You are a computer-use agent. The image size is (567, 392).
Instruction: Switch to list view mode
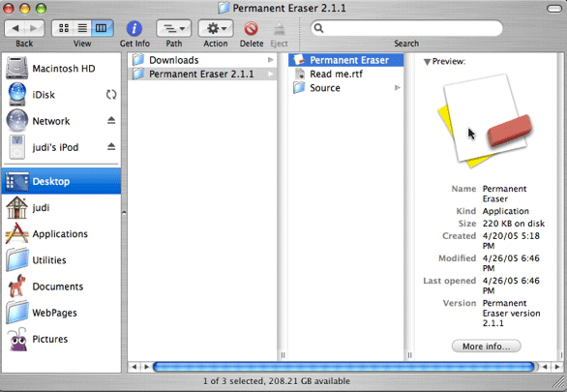point(83,28)
